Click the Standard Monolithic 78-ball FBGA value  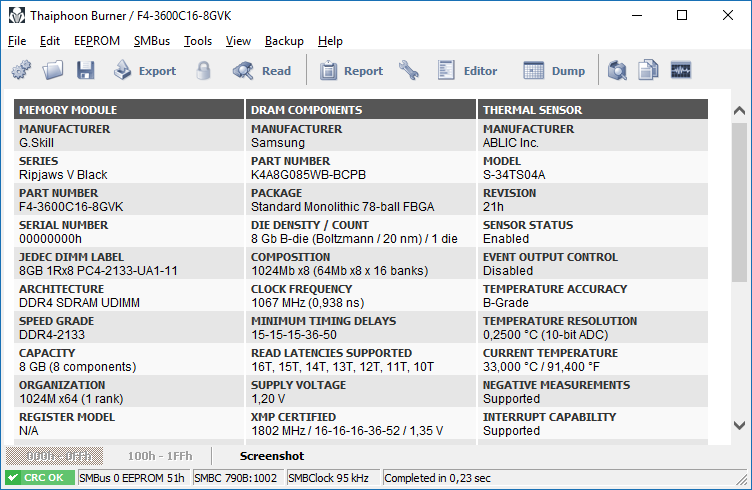[x=342, y=207]
